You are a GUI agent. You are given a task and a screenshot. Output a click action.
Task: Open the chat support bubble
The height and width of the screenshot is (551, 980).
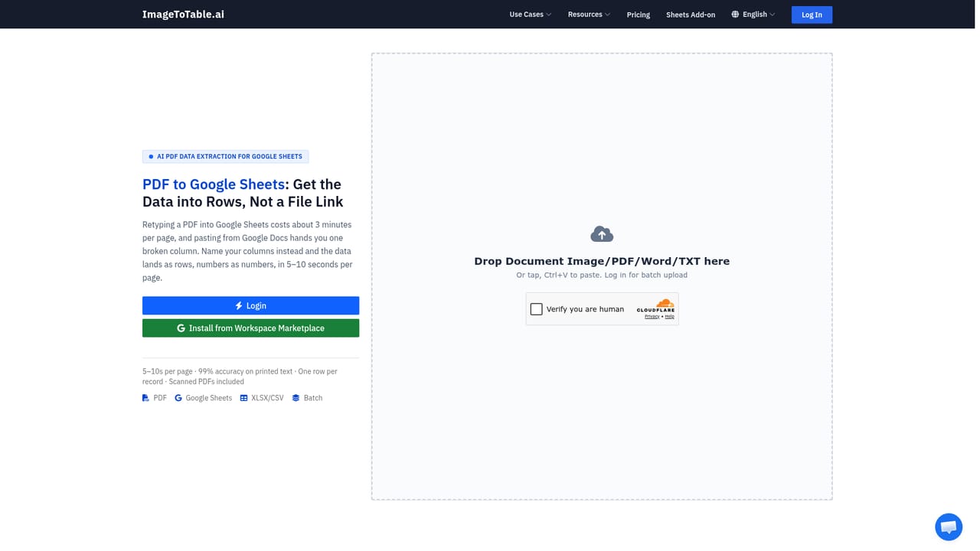pos(949,527)
